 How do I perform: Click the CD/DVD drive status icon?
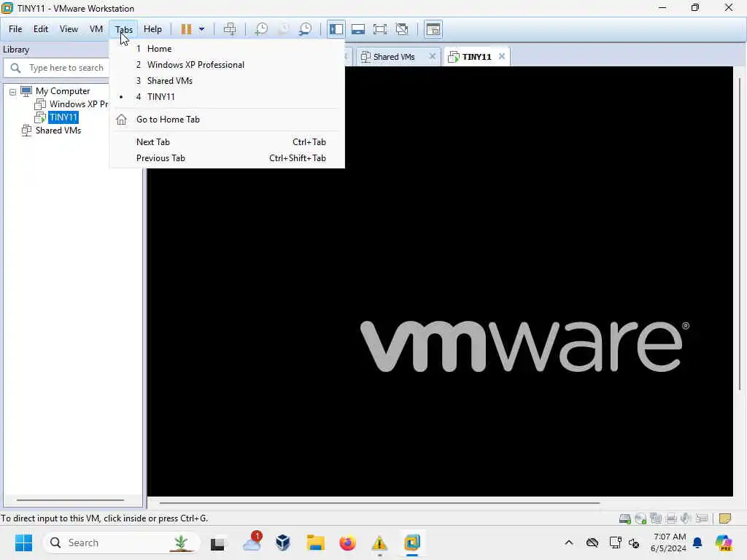click(640, 518)
